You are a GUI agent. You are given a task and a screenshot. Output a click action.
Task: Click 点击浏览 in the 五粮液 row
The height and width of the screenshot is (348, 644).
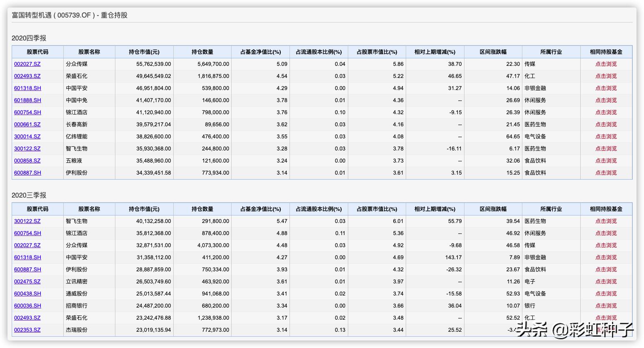[606, 161]
